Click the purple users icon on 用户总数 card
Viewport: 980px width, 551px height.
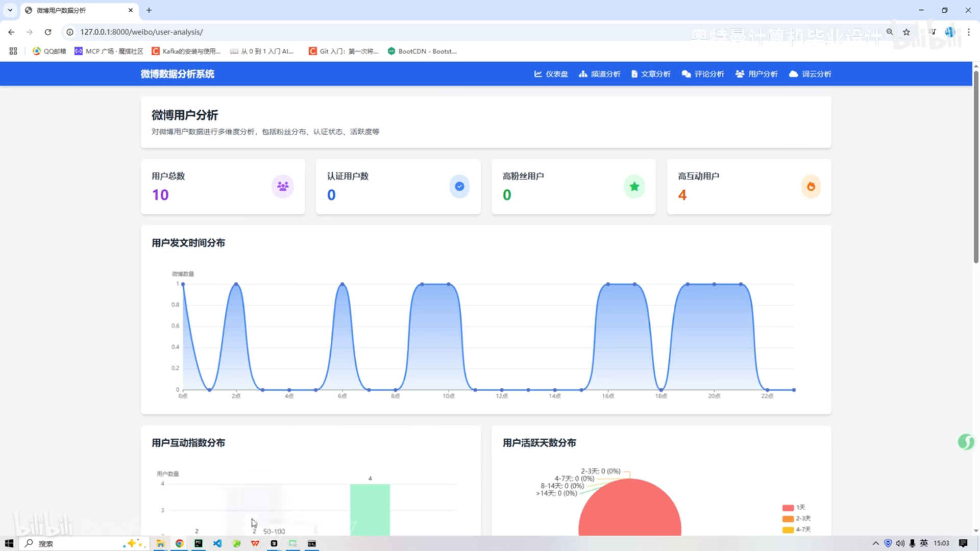283,186
